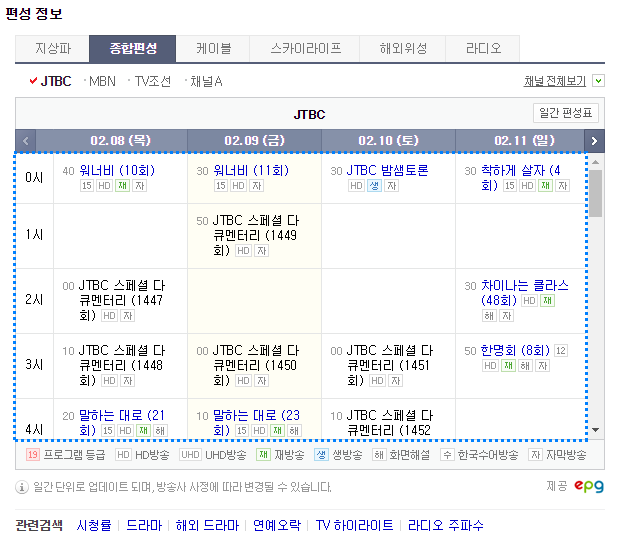The height and width of the screenshot is (554, 628).
Task: Select the MBN channel
Action: click(x=102, y=81)
